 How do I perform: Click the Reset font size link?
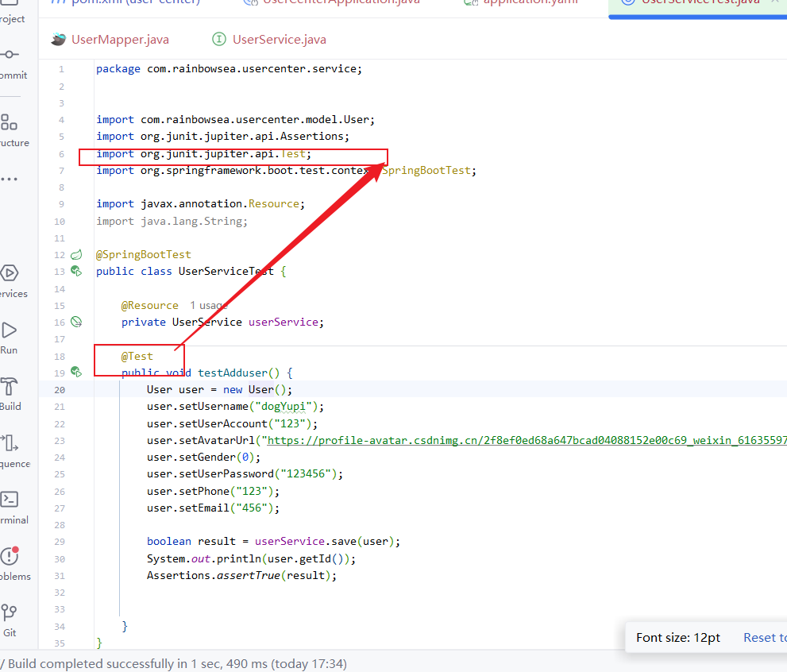pos(764,637)
